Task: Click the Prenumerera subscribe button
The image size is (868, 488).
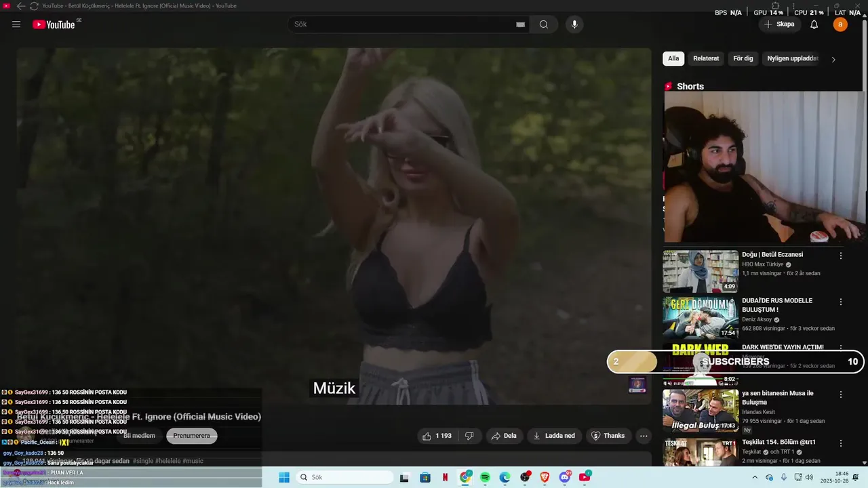Action: (192, 436)
